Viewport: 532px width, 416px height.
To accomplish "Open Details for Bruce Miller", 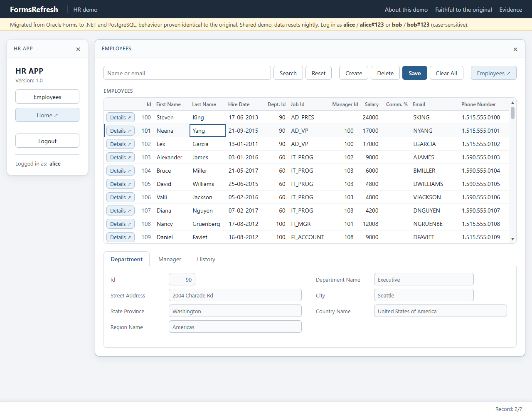I will click(x=121, y=171).
